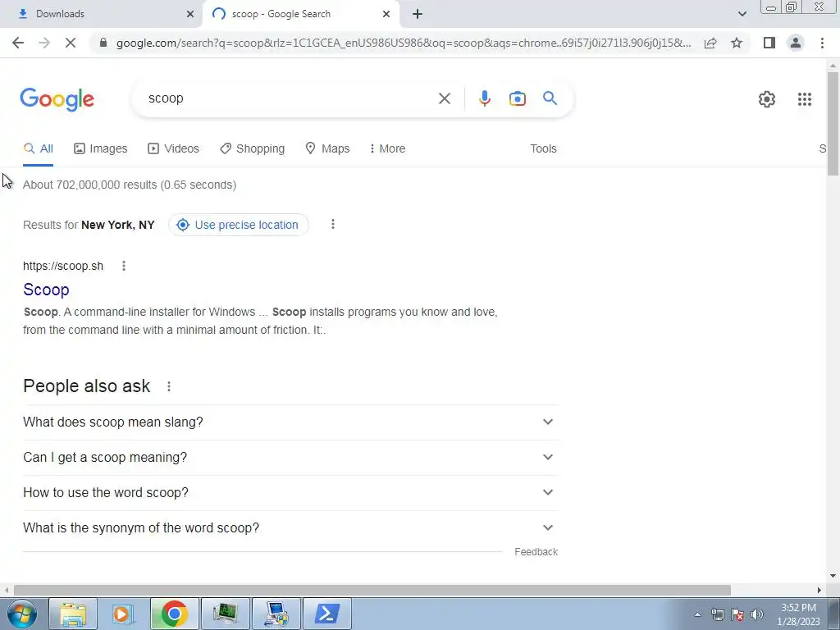Click scroll right arrow on horizontal scrollbar
Image resolution: width=840 pixels, height=630 pixels.
coord(819,590)
